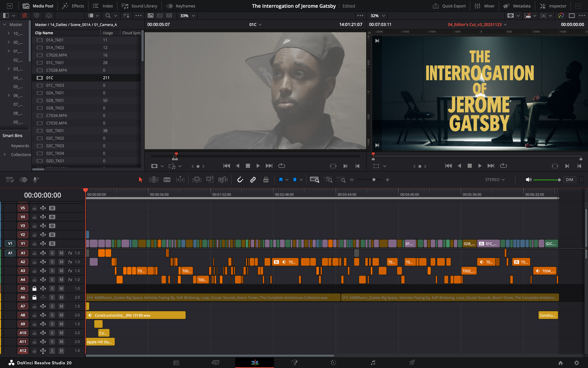Enable snapping with the magnet icon

point(240,180)
